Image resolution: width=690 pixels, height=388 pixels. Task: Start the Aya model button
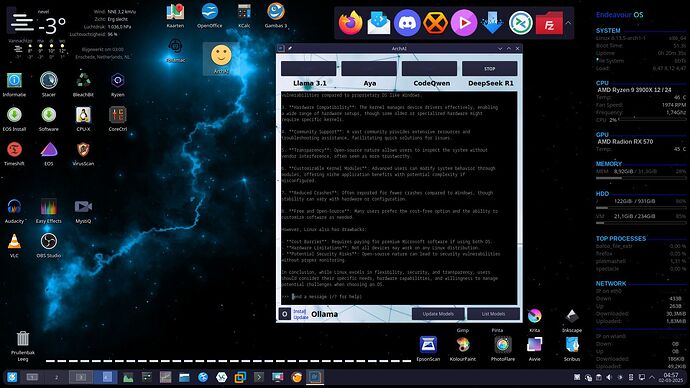click(369, 69)
